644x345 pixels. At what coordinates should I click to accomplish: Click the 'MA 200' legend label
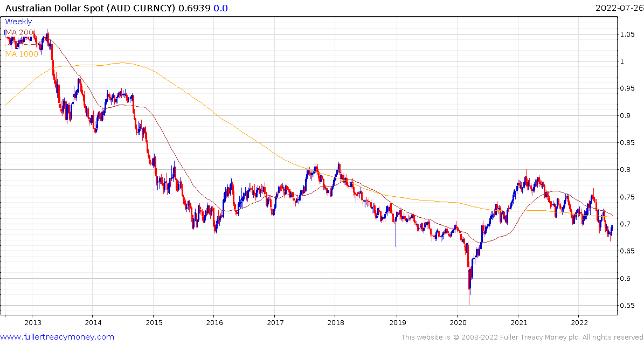pyautogui.click(x=19, y=32)
